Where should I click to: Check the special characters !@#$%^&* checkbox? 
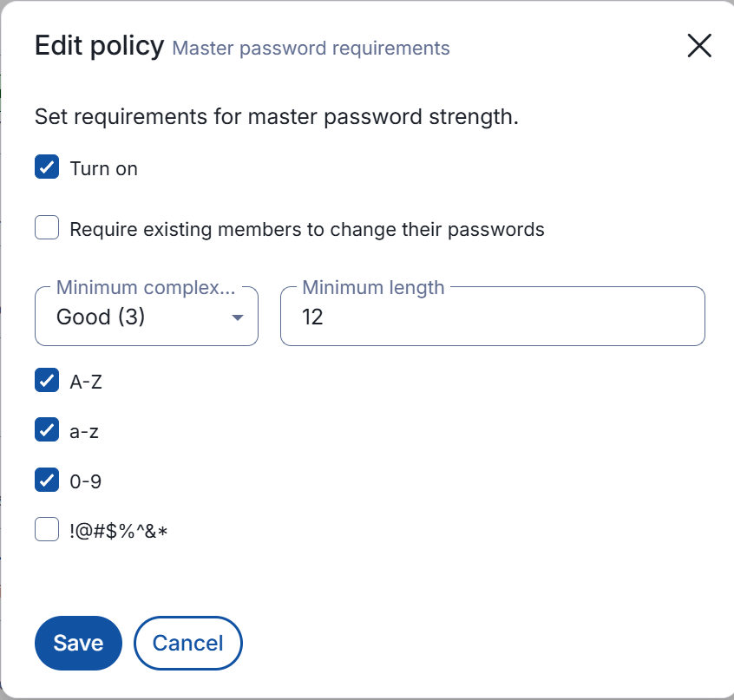[47, 529]
